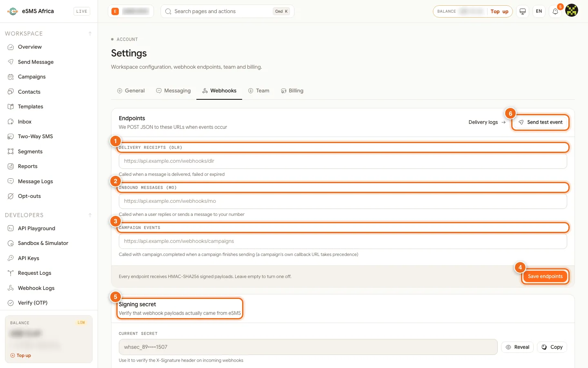Click Top up in header balance
The width and height of the screenshot is (588, 368).
click(x=499, y=11)
